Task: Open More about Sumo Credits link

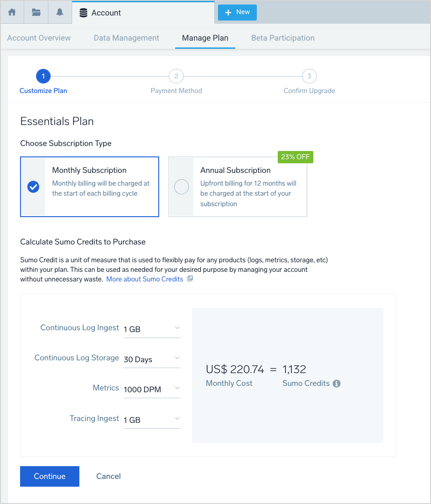Action: [145, 279]
